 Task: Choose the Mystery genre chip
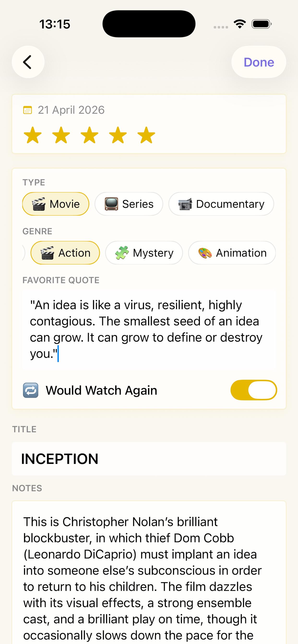tap(144, 253)
